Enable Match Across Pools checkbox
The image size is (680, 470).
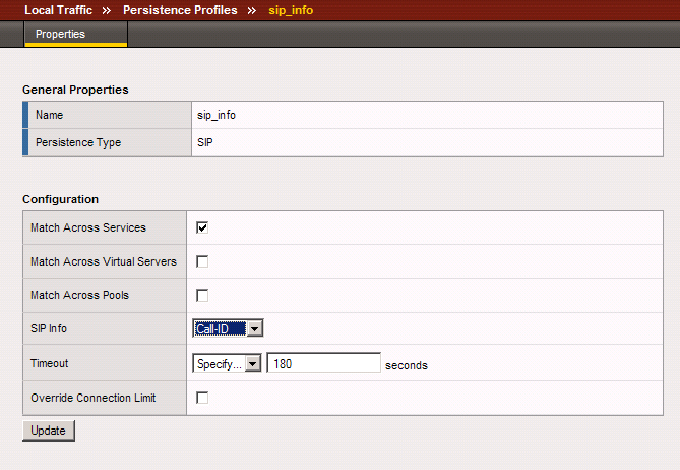[202, 296]
